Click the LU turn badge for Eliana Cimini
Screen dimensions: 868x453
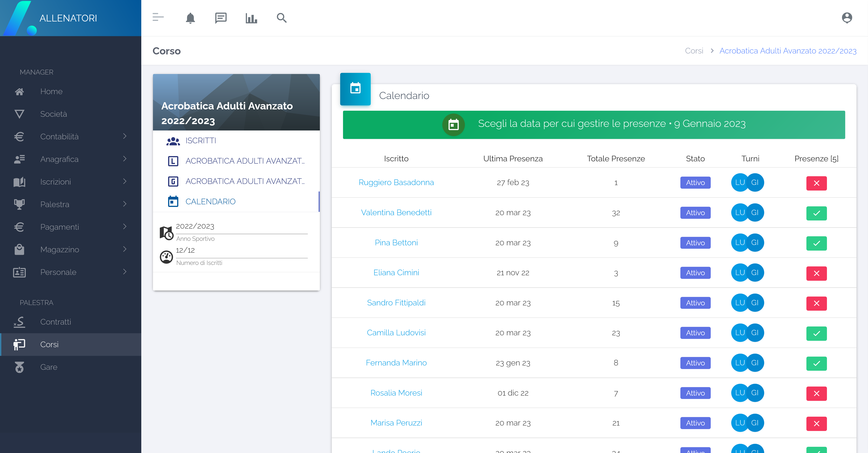(x=739, y=272)
